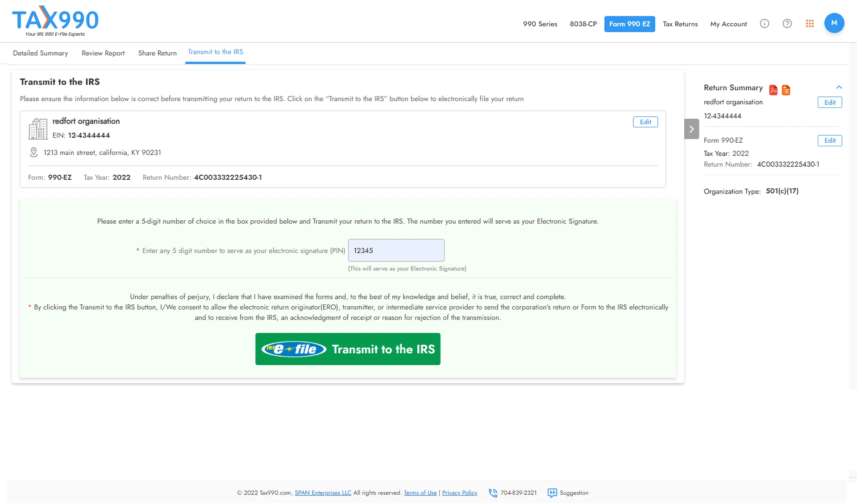The image size is (857, 504).
Task: Edit the redfort organisation details card
Action: 645,122
